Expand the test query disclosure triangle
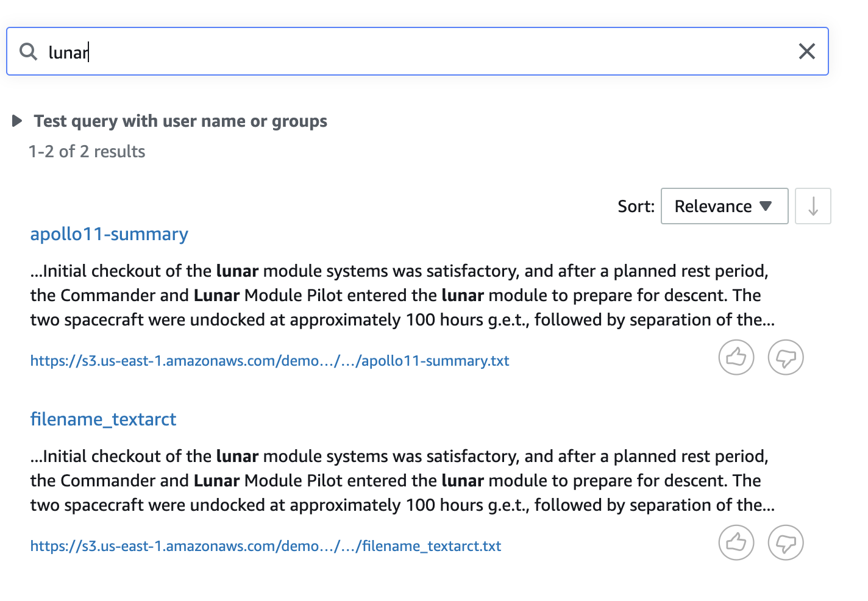This screenshot has height=601, width=868. pos(17,121)
